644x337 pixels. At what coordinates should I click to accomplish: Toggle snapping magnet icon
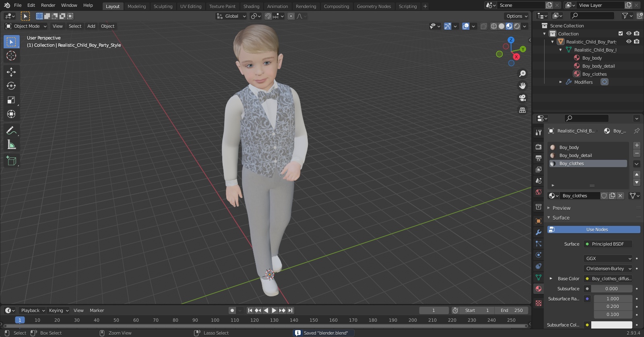(x=268, y=16)
